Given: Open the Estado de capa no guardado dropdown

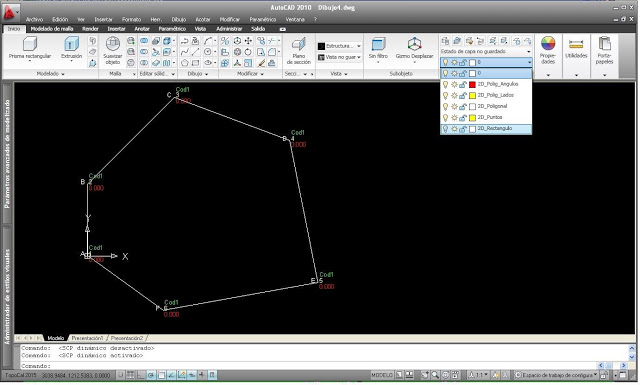Looking at the screenshot, I should point(486,51).
